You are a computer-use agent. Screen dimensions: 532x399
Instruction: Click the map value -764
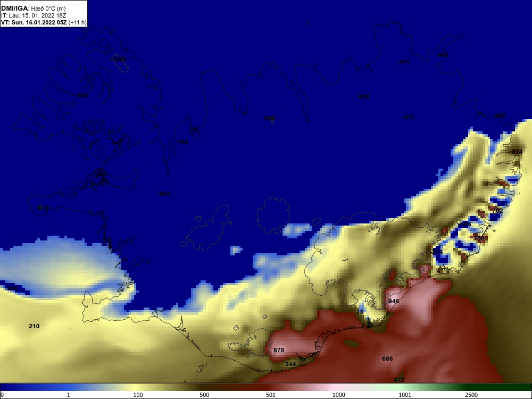click(x=181, y=142)
